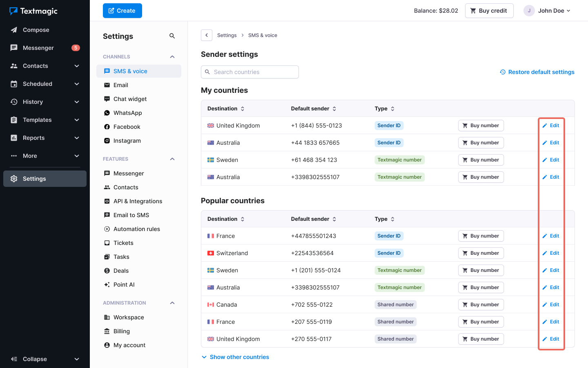Click the Create button
588x368 pixels.
[122, 11]
